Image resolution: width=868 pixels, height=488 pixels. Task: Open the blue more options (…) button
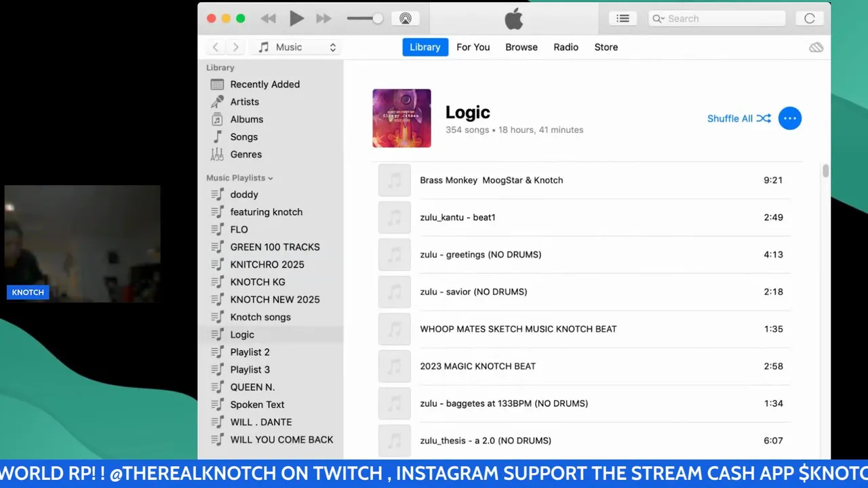pyautogui.click(x=789, y=119)
